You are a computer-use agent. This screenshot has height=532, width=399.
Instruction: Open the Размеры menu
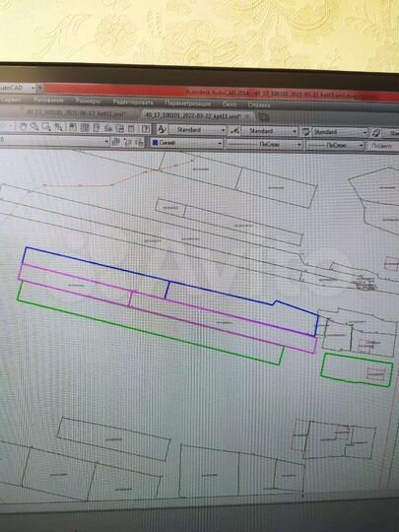[x=88, y=100]
